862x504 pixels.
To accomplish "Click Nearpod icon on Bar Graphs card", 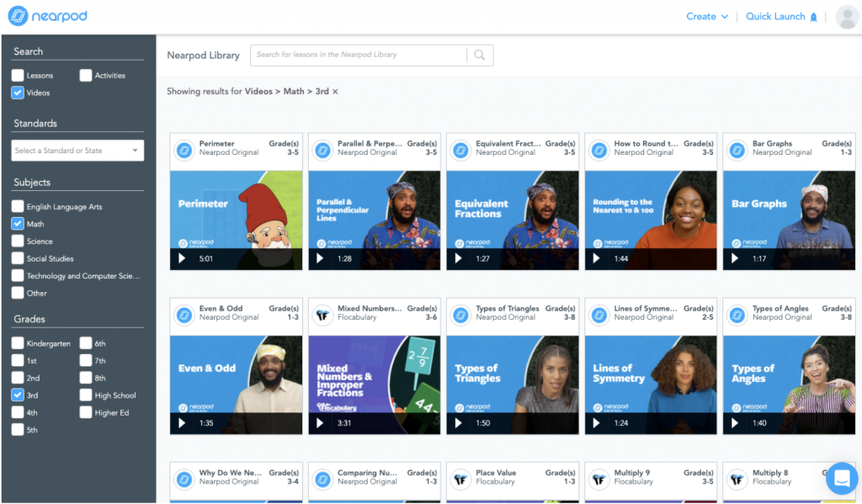I will coord(737,150).
